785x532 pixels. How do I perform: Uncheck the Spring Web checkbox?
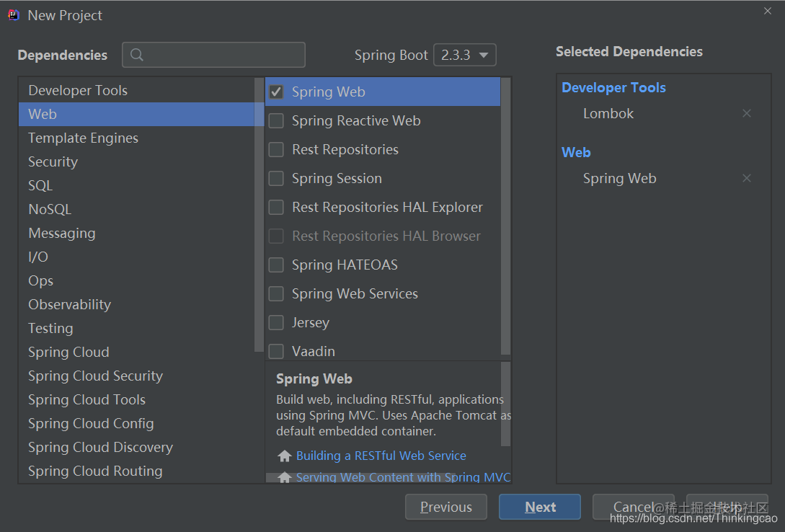tap(276, 92)
